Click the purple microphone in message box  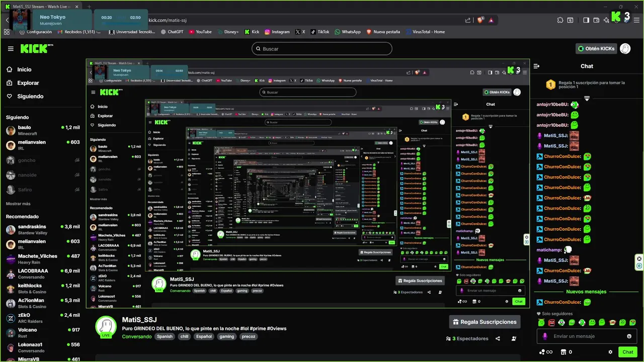(x=544, y=336)
